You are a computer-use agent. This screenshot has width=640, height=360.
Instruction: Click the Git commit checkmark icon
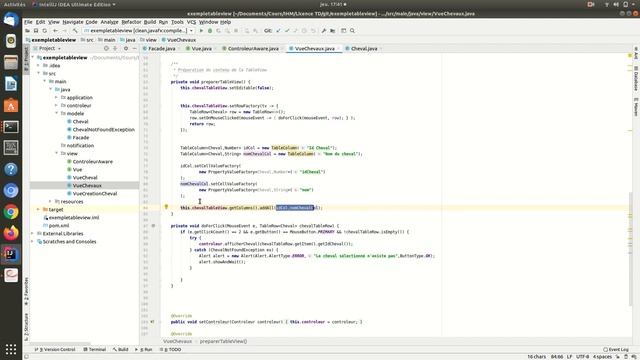287,31
